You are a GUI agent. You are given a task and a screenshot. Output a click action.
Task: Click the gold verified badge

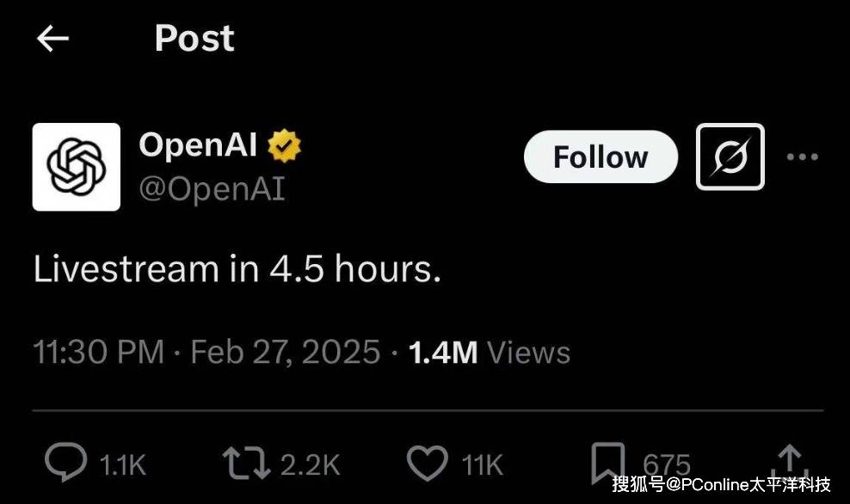click(x=284, y=146)
